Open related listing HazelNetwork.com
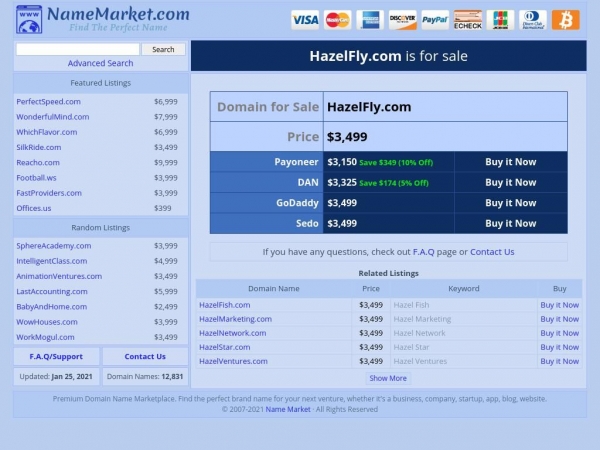 tap(233, 333)
